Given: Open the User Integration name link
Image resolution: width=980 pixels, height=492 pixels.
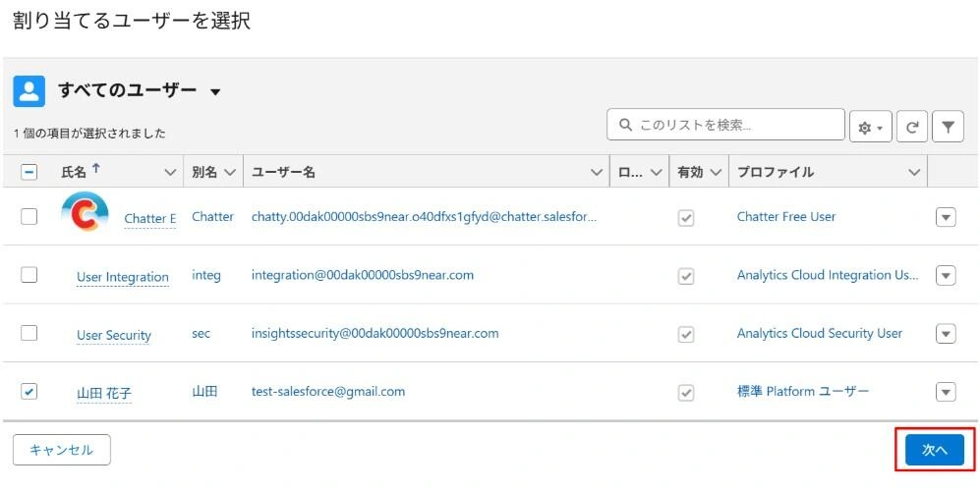Looking at the screenshot, I should (123, 277).
